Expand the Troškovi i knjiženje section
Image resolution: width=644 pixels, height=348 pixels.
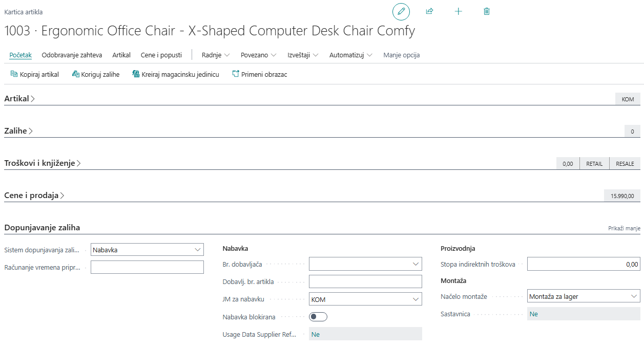coord(43,163)
